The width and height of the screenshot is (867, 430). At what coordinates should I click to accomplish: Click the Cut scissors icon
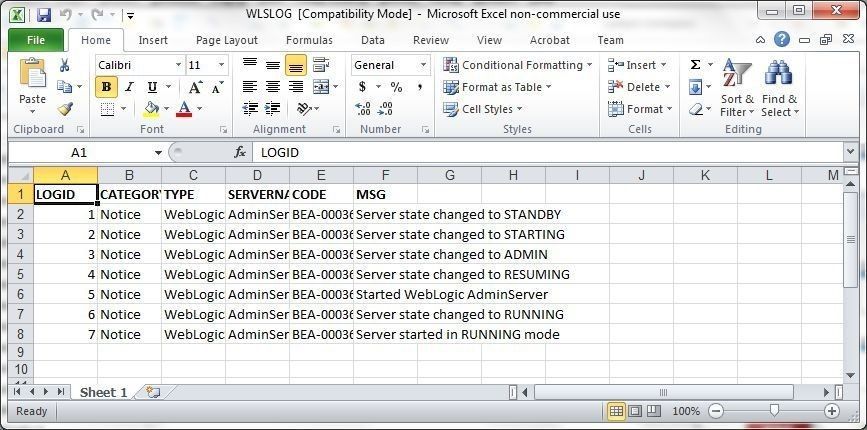coord(65,65)
